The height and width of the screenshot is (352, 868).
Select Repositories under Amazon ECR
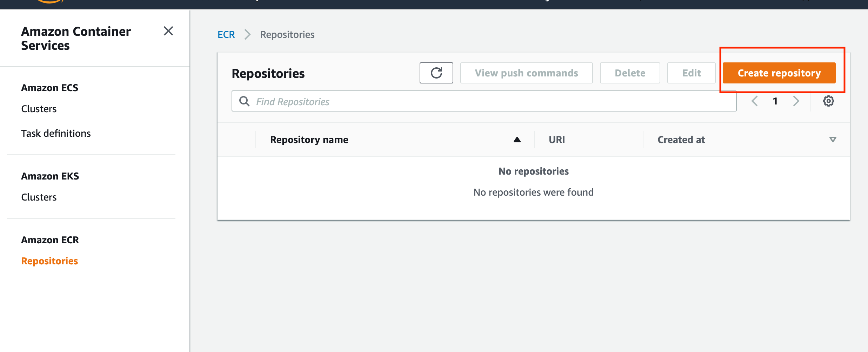[x=49, y=261]
